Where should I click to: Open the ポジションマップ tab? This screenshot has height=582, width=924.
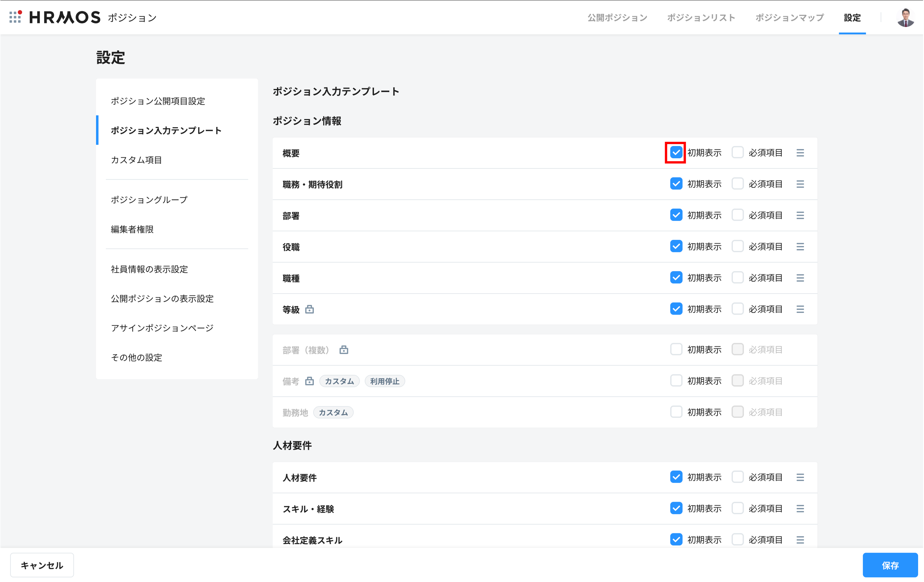(x=789, y=18)
